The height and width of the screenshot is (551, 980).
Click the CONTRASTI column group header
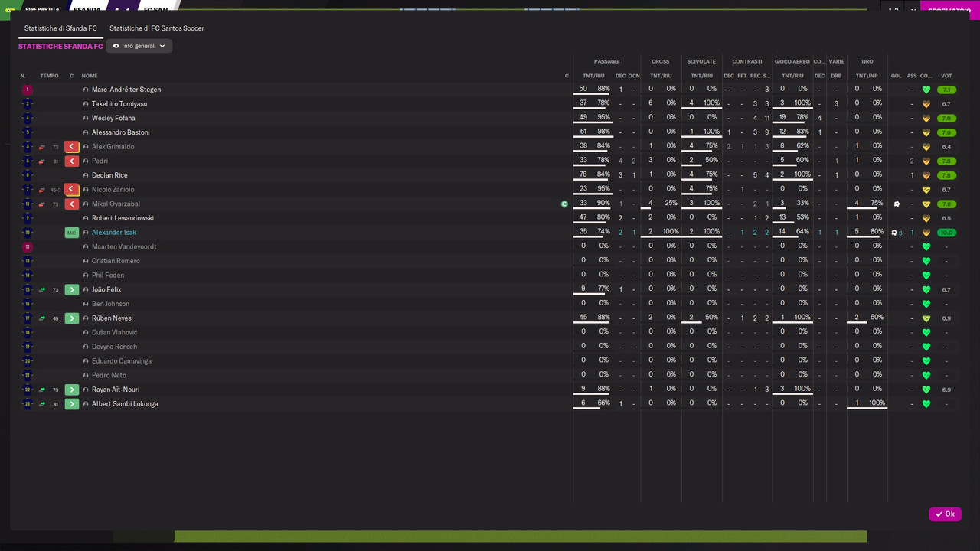(747, 61)
